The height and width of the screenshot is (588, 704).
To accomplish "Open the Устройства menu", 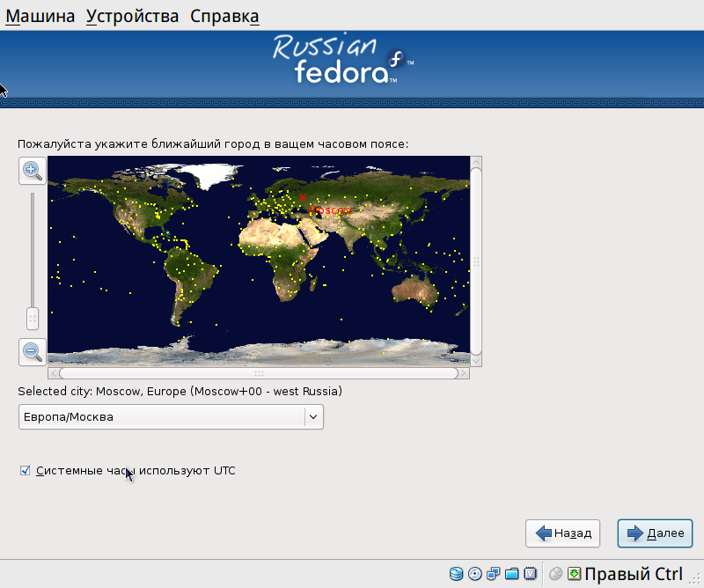I will (133, 16).
